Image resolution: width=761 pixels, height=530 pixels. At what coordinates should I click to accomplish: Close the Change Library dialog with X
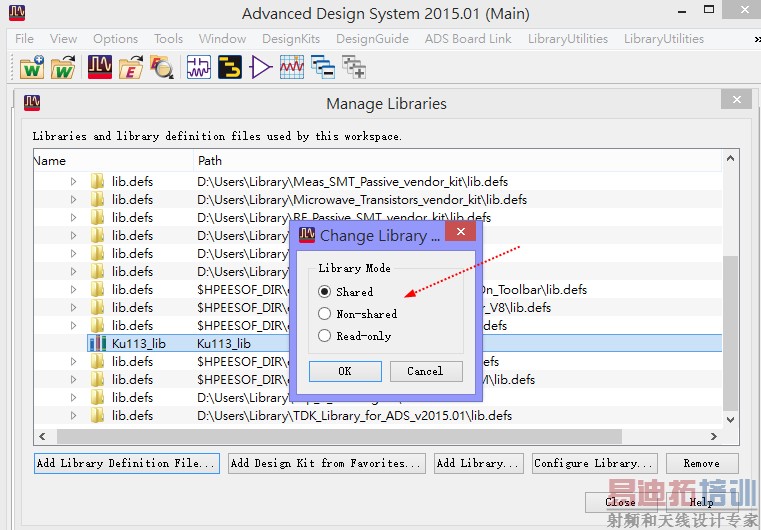tap(461, 232)
